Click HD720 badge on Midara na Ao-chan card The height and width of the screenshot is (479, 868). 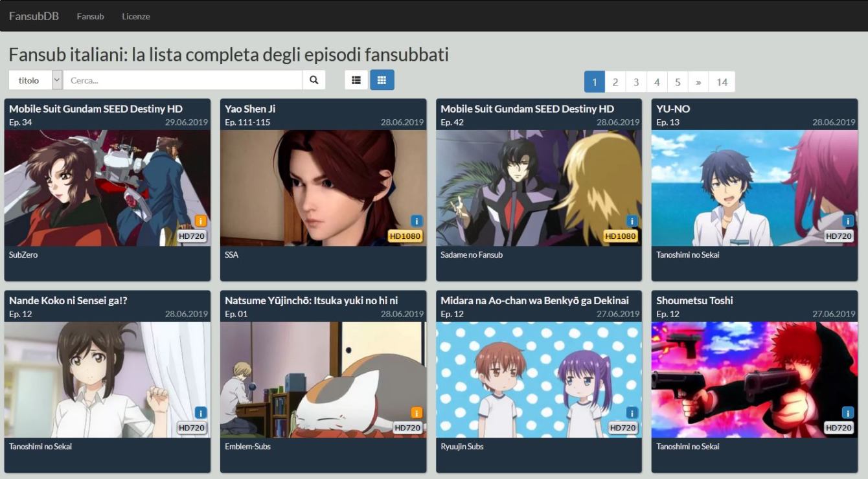[x=623, y=428]
